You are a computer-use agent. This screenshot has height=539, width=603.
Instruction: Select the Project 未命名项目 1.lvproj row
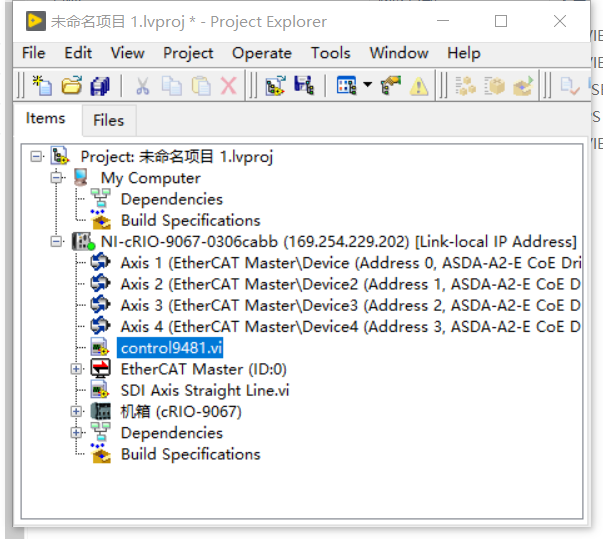[177, 156]
